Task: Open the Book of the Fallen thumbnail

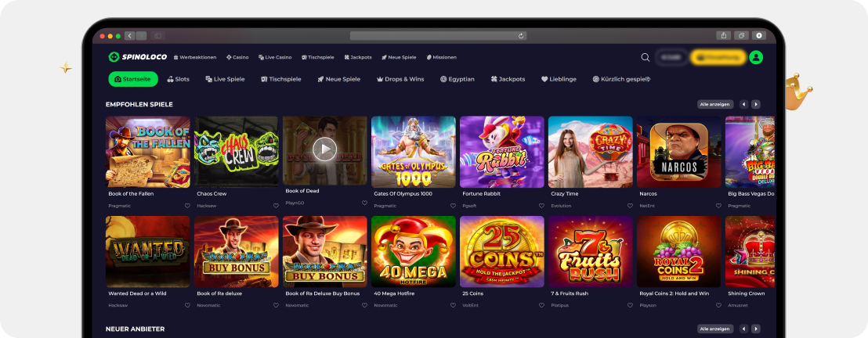Action: (148, 152)
